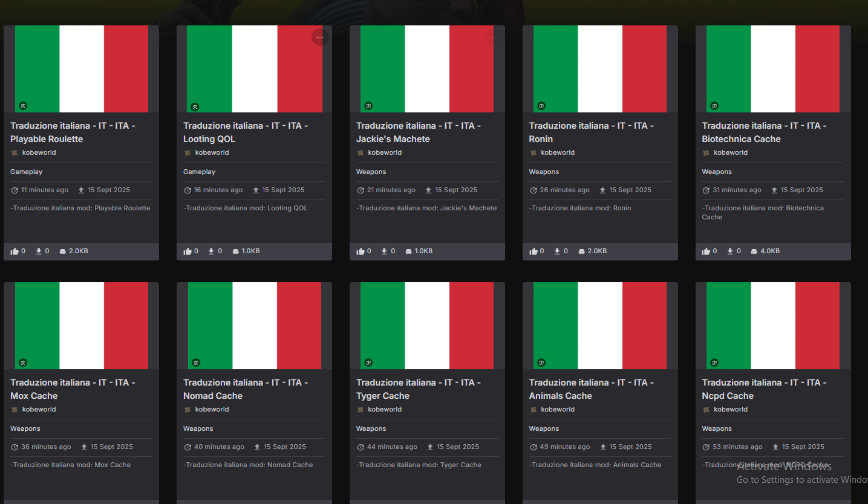Click the "4.0KB" file size text
The width and height of the screenshot is (868, 504).
770,251
